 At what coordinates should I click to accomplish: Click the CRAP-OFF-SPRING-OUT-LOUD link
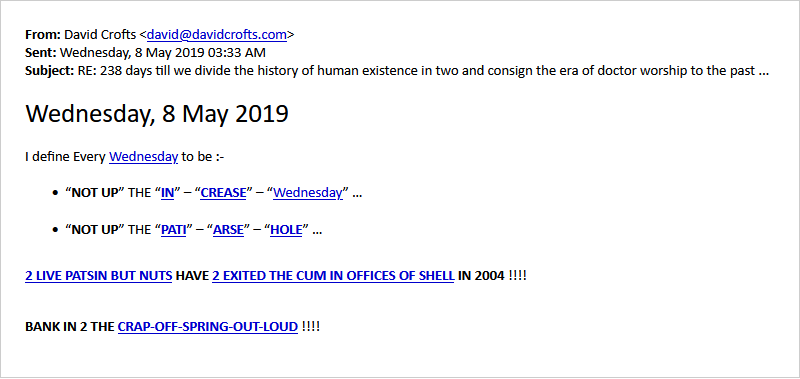click(208, 326)
